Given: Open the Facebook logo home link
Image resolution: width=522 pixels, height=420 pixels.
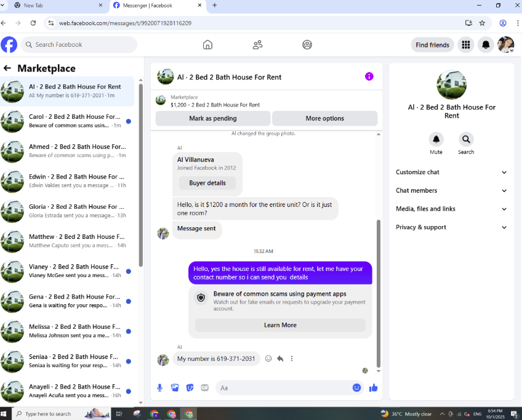Looking at the screenshot, I should [9, 44].
